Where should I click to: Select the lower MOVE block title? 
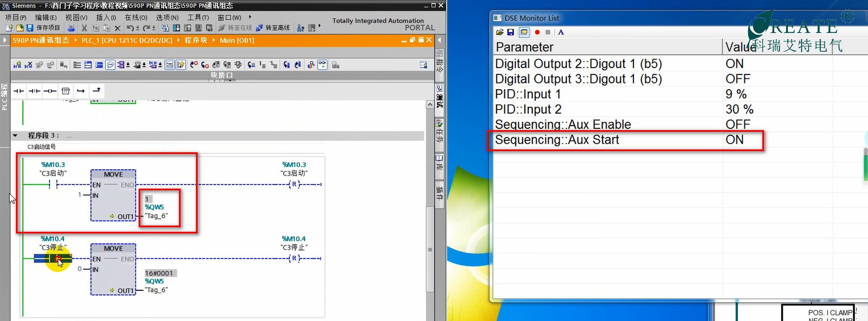pos(113,248)
